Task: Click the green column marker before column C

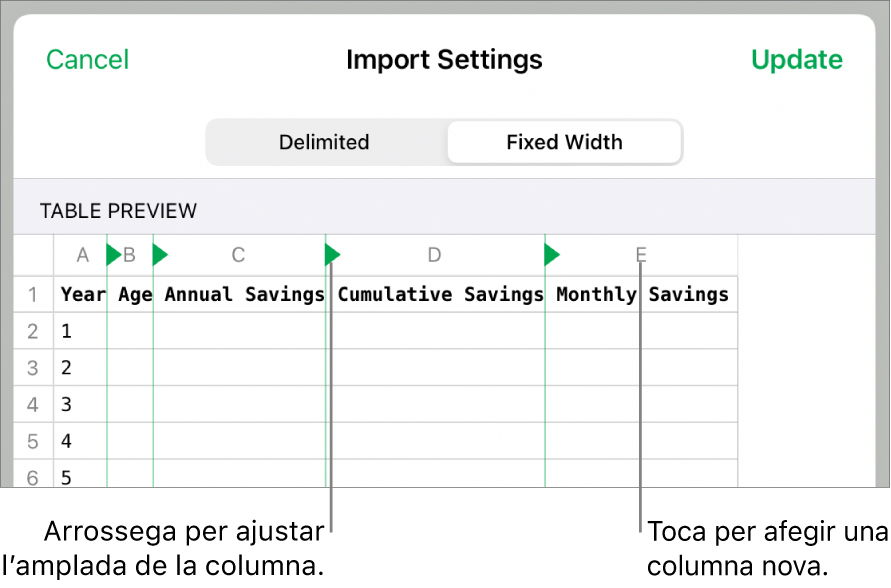Action: click(x=160, y=255)
